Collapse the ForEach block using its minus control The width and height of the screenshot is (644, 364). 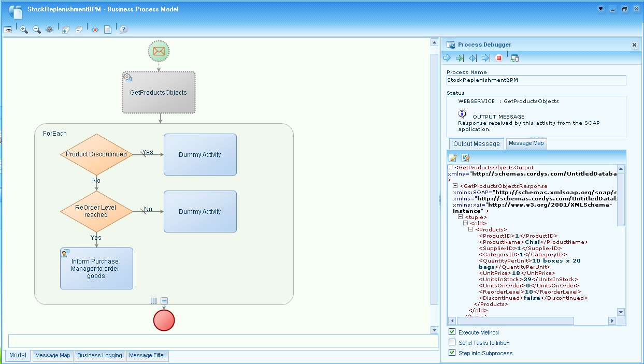coord(163,300)
